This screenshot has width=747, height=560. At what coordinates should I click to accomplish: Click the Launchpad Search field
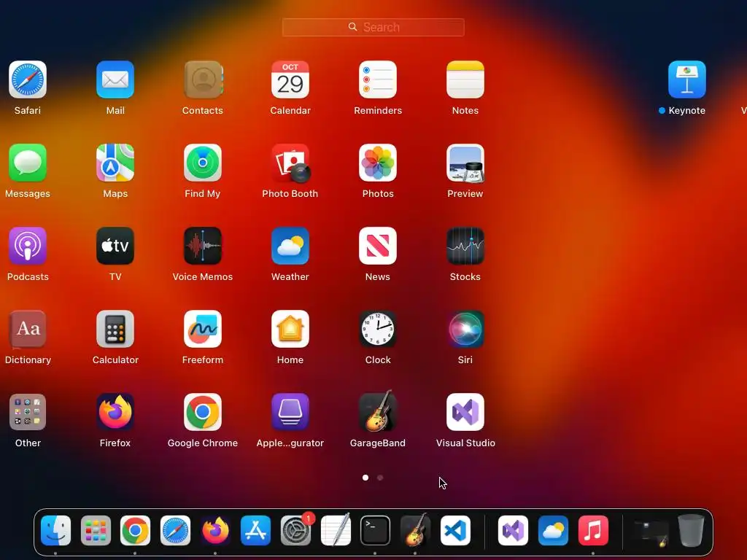pos(373,27)
